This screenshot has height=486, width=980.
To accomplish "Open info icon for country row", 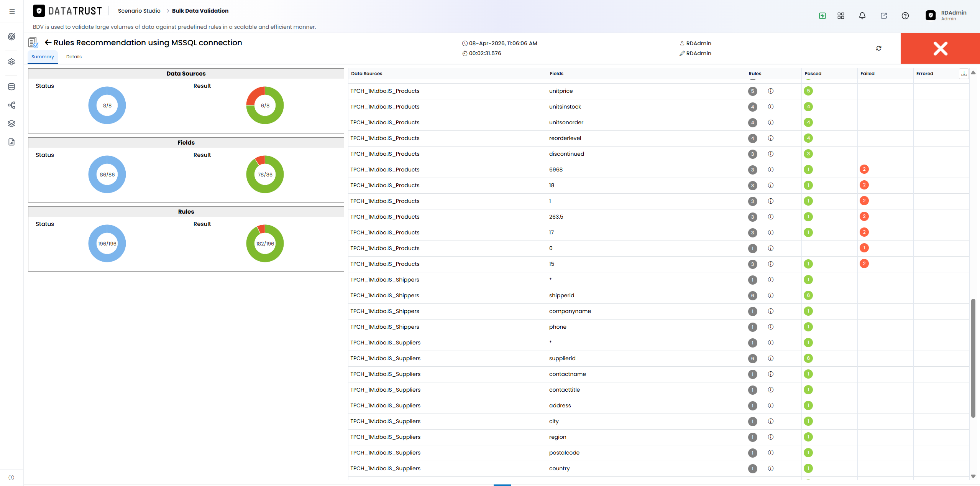I will [771, 468].
